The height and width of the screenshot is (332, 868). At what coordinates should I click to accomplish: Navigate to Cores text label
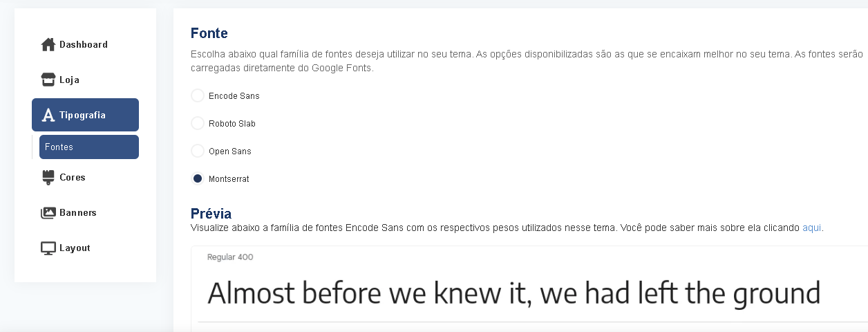pyautogui.click(x=73, y=178)
